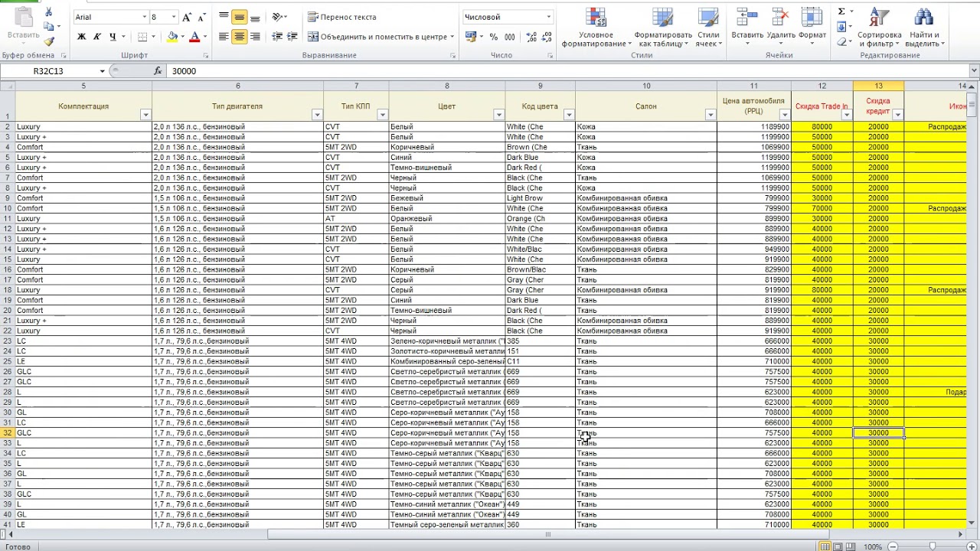This screenshot has width=980, height=551.
Task: Click the decrease decimal places icon
Action: click(x=546, y=37)
